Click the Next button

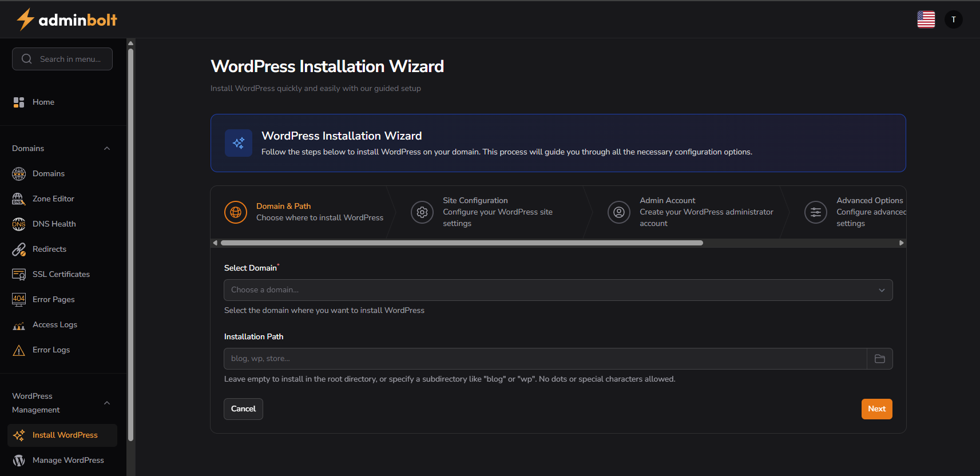coord(876,409)
